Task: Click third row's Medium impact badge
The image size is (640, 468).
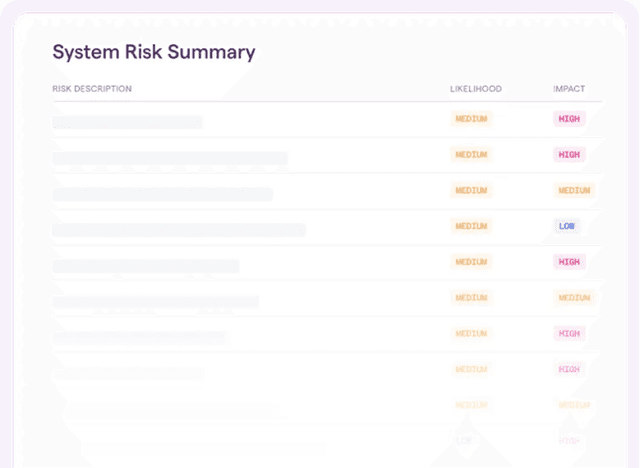Action: (574, 191)
